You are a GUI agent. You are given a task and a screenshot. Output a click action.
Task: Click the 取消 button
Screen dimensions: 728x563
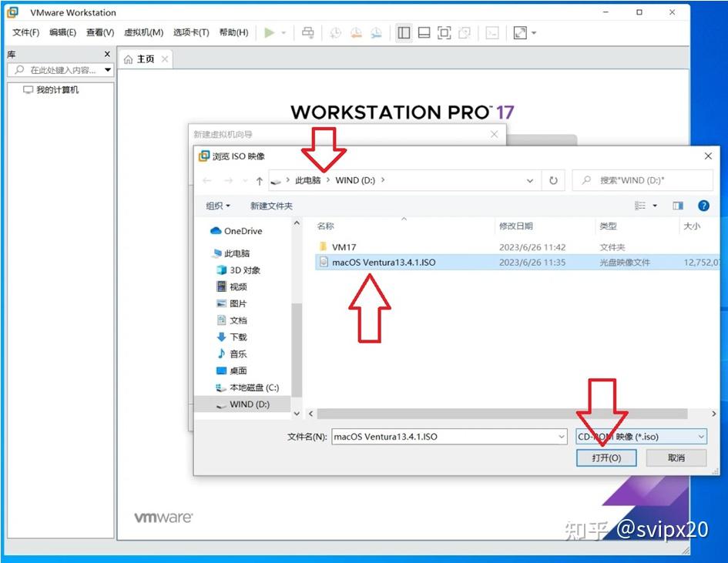[676, 457]
